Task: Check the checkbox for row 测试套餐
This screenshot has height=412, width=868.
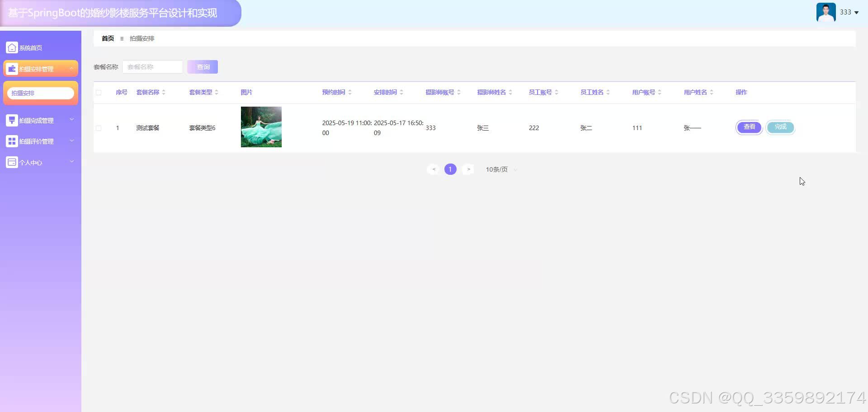Action: [x=99, y=128]
